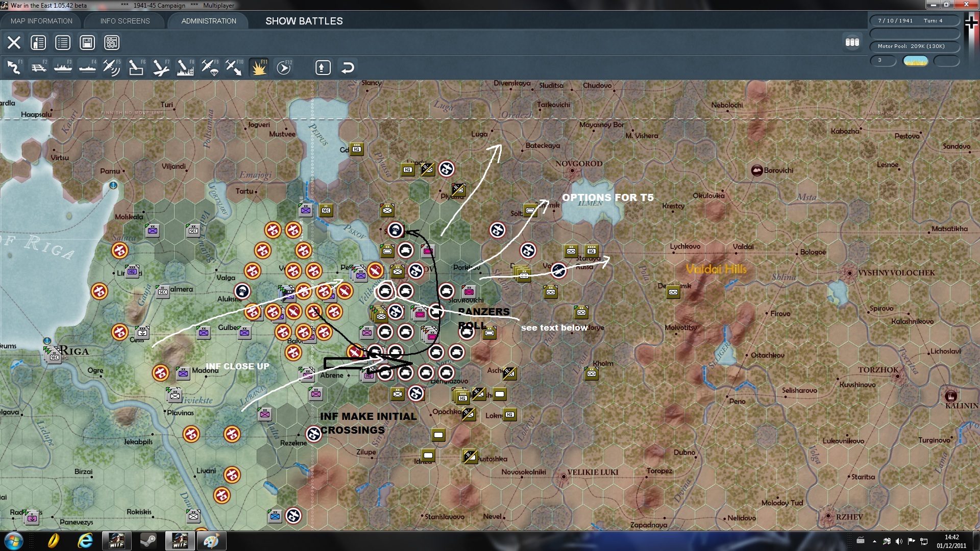Viewport: 980px width, 551px height.
Task: Open the Windows Start menu
Action: click(x=13, y=541)
